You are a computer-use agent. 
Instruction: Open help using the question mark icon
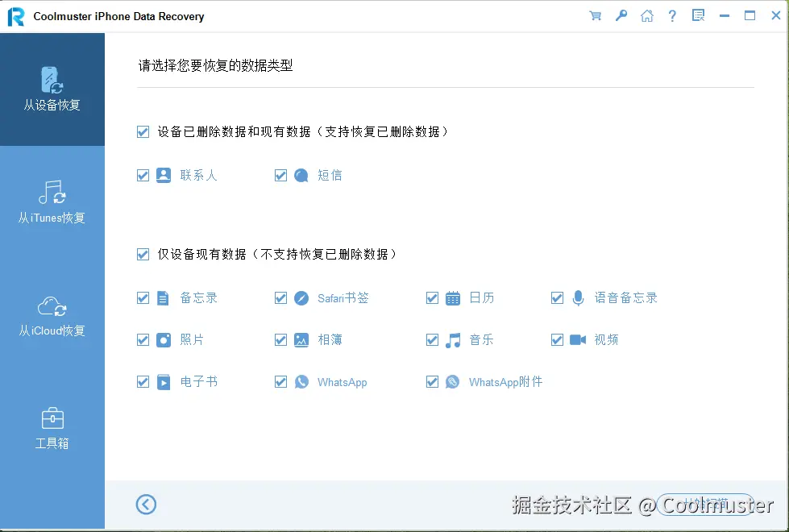point(672,15)
